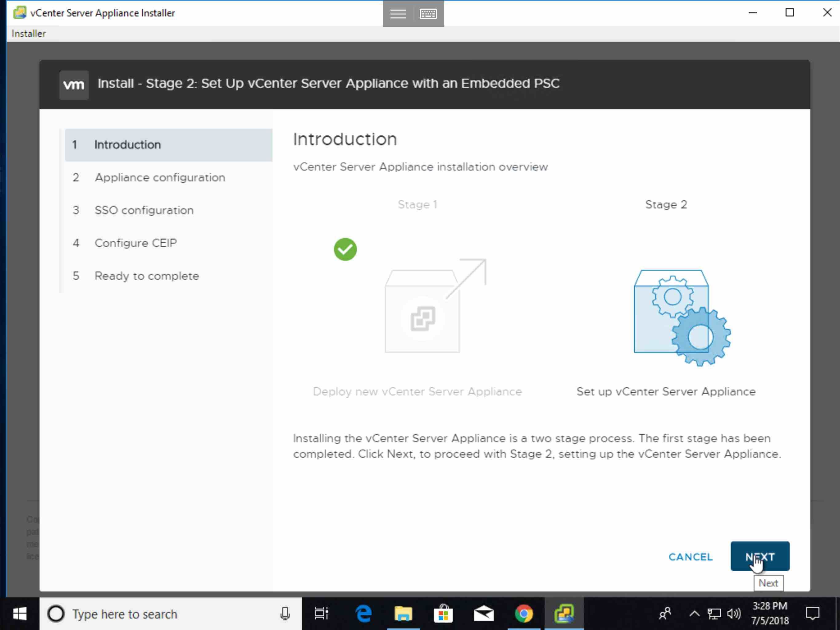Click the vCenter Installer title bar icon
The image size is (840, 630).
[19, 13]
